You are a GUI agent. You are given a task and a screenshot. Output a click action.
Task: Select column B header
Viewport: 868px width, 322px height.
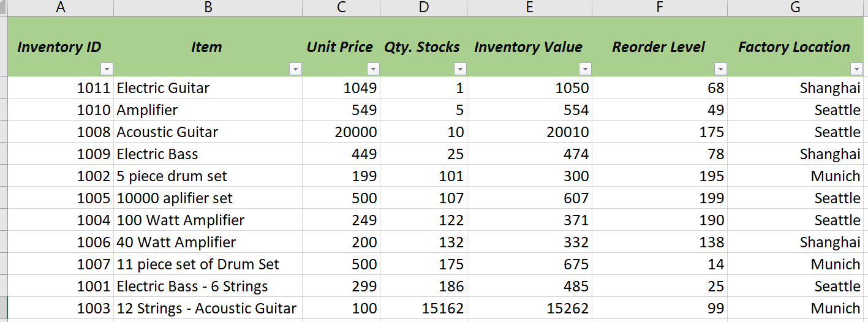tap(208, 7)
